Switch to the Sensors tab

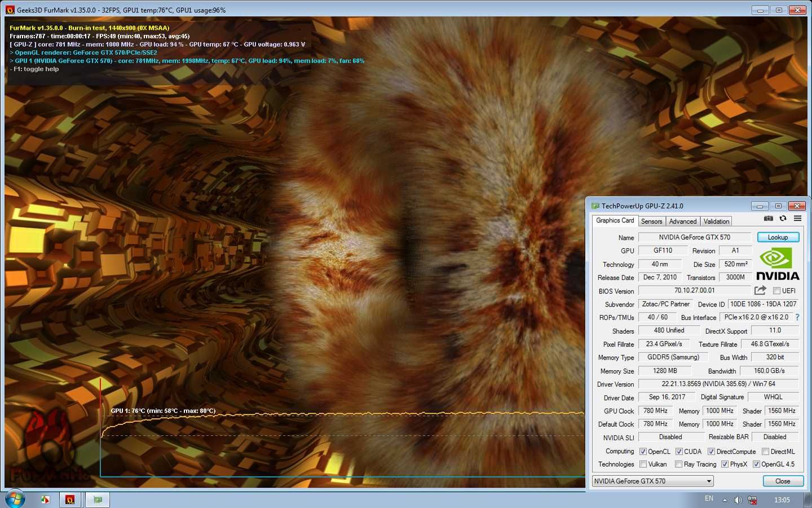(651, 221)
